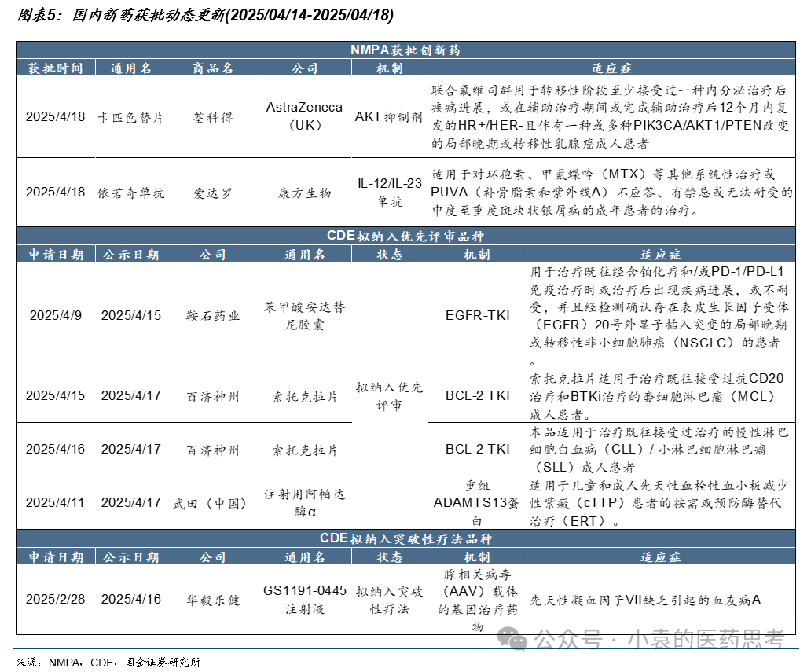Image resolution: width=811 pixels, height=672 pixels.
Task: Select the indication text for 卡匹色替片
Action: [611, 116]
